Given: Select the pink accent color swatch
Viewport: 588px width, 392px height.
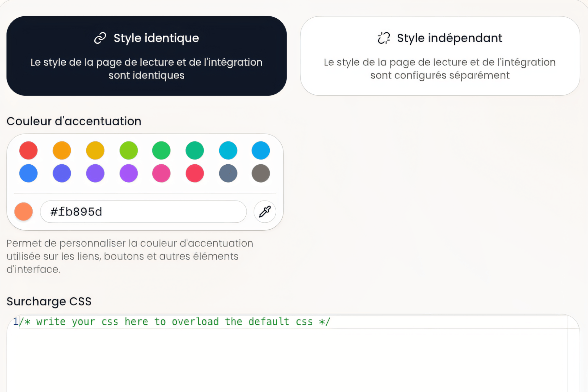Looking at the screenshot, I should [161, 173].
